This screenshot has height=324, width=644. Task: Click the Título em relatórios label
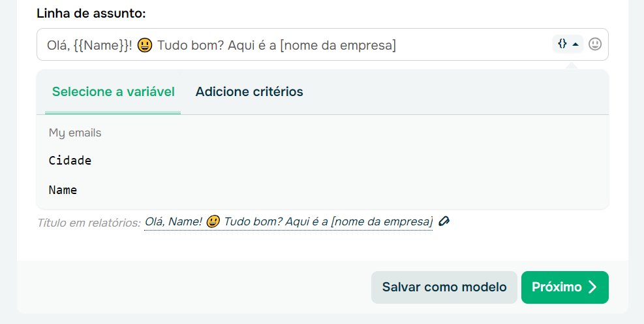(x=89, y=223)
